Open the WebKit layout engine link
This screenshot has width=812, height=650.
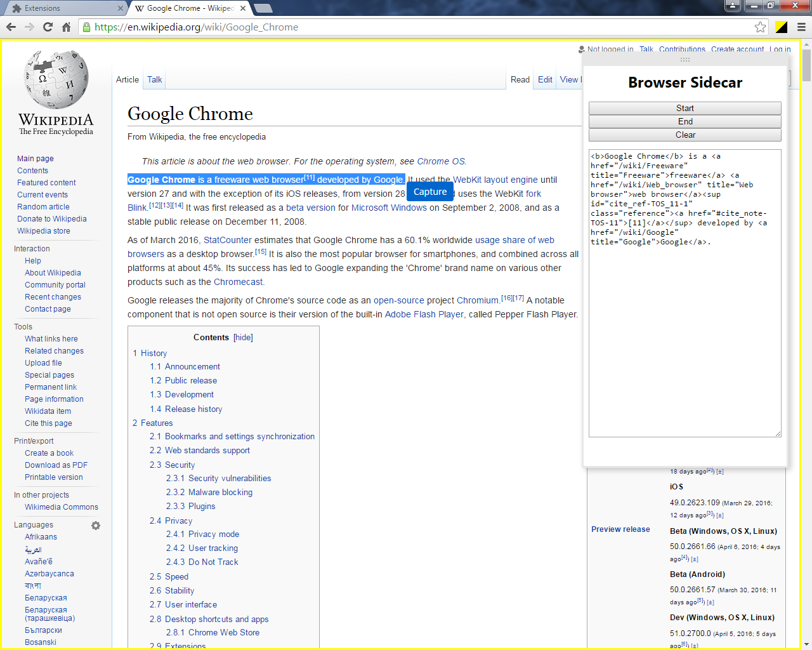[x=495, y=180]
